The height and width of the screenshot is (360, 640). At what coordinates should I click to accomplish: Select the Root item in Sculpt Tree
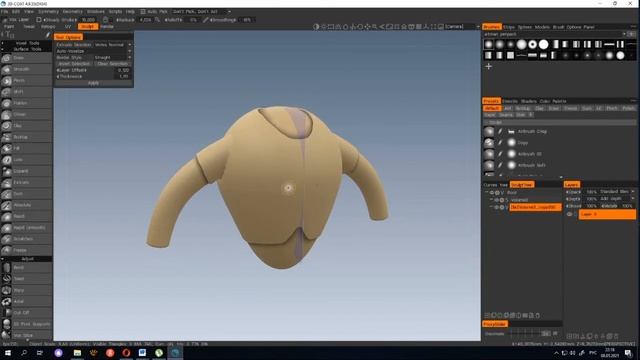[512, 193]
